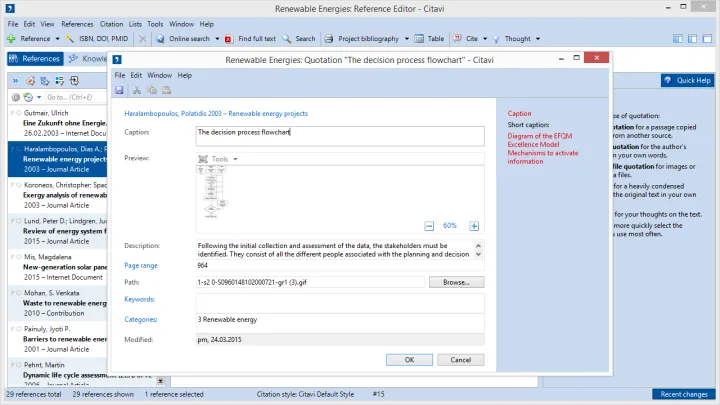Open the Thought dropdown arrow
The width and height of the screenshot is (720, 405).
coord(538,39)
